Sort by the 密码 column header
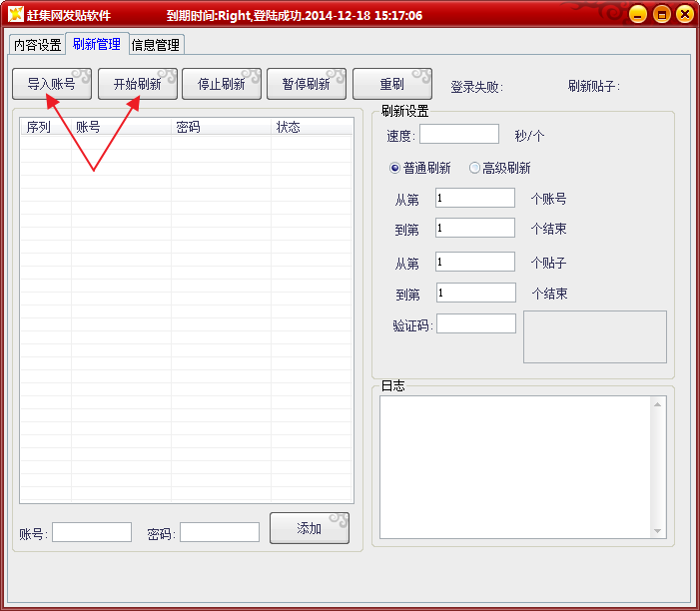700x611 pixels. pyautogui.click(x=221, y=127)
